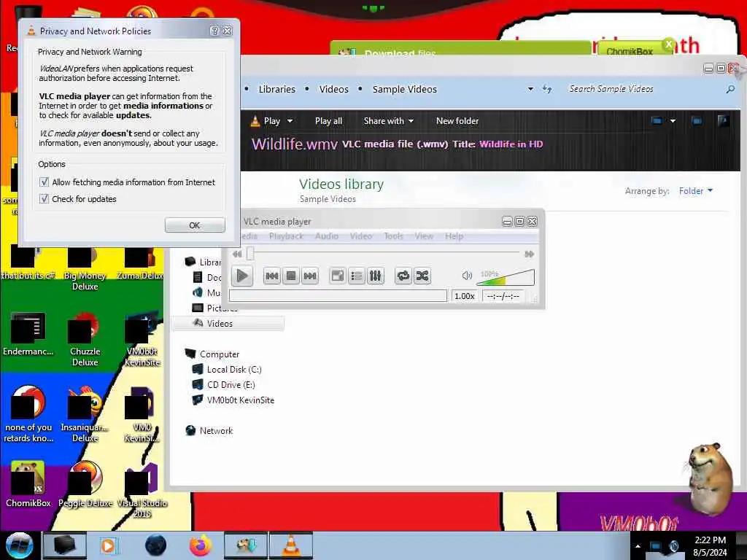
Task: Open ChomikBox desktop shortcut
Action: pyautogui.click(x=28, y=484)
